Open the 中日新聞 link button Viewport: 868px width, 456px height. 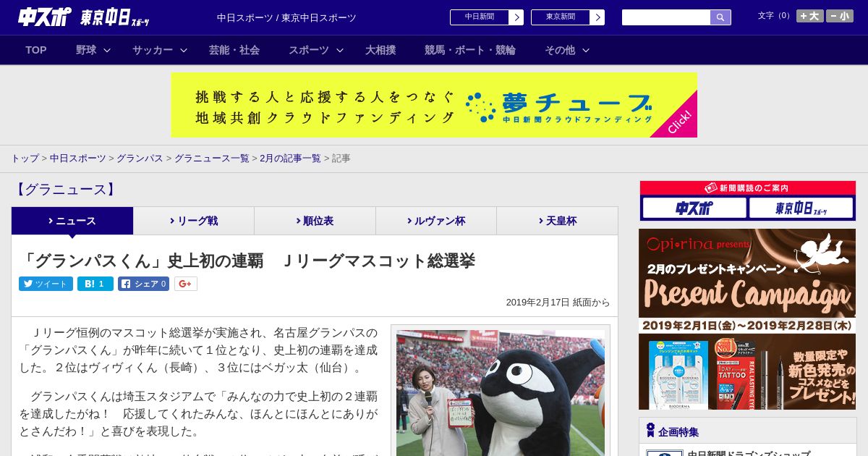pyautogui.click(x=486, y=17)
